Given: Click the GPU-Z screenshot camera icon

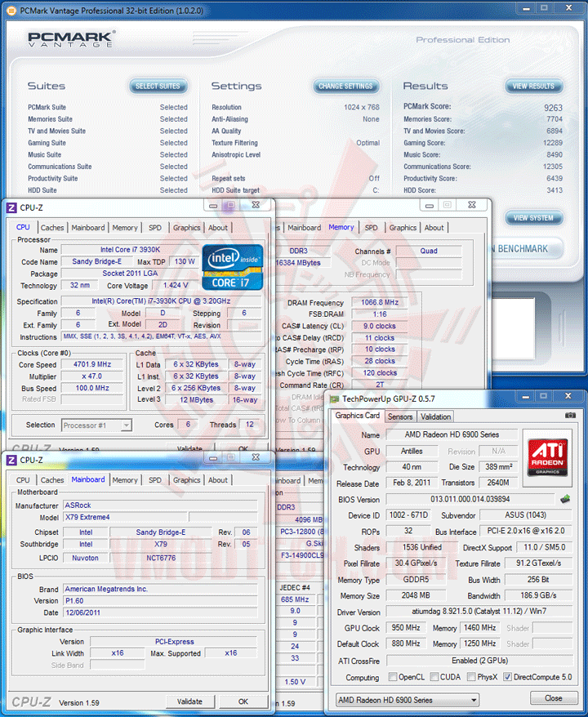Looking at the screenshot, I should click(x=570, y=415).
